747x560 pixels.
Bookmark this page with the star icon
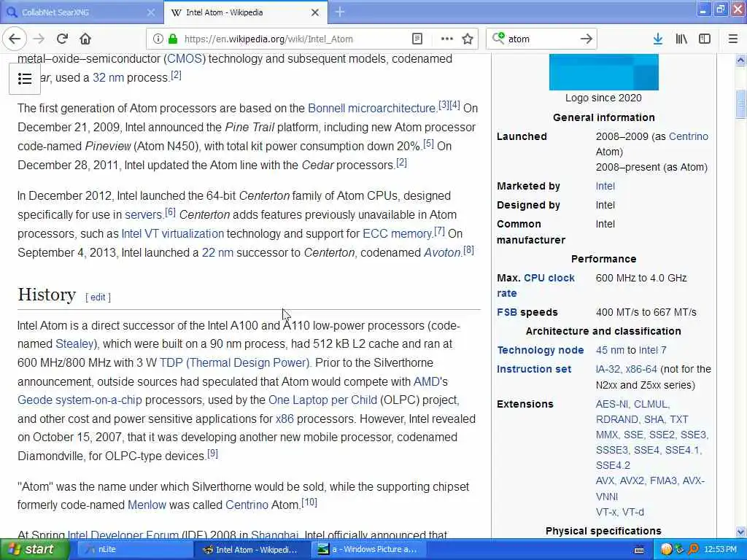tap(468, 39)
